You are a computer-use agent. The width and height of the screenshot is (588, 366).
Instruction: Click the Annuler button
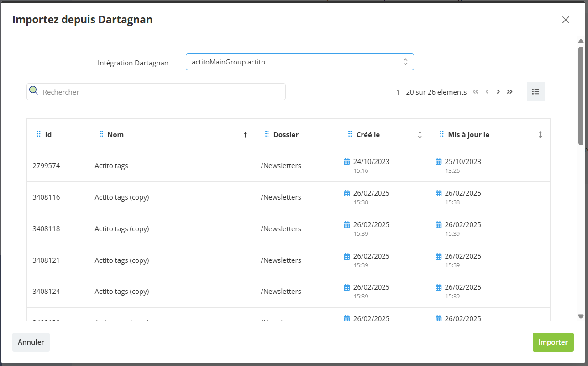pyautogui.click(x=31, y=342)
